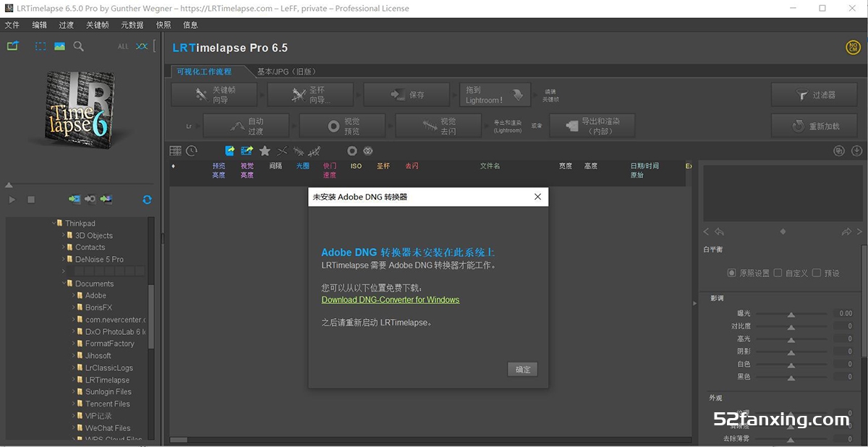Click the copy settings circle icon in right panel

839,151
